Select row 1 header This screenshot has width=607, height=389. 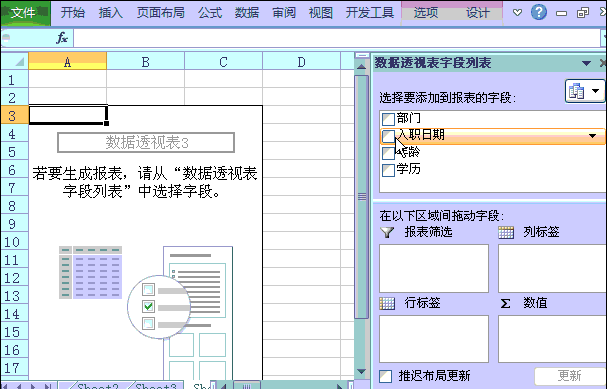pyautogui.click(x=14, y=79)
